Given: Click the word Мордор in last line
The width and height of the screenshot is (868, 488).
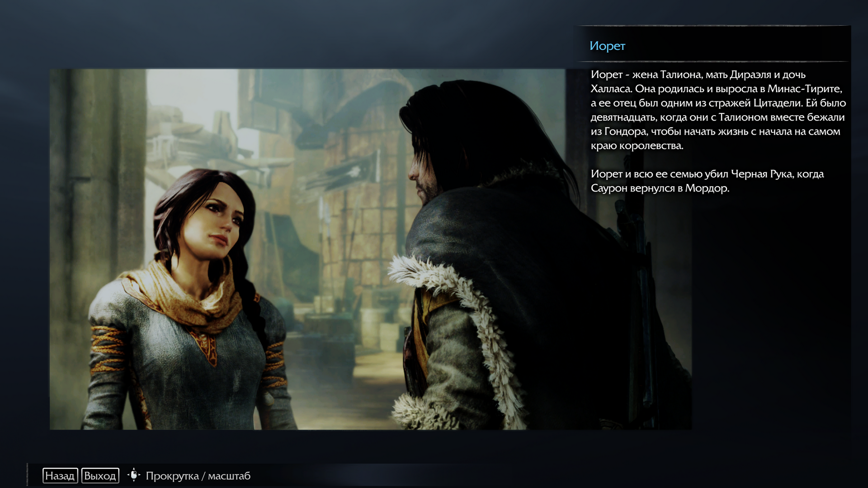Looking at the screenshot, I should click(706, 188).
